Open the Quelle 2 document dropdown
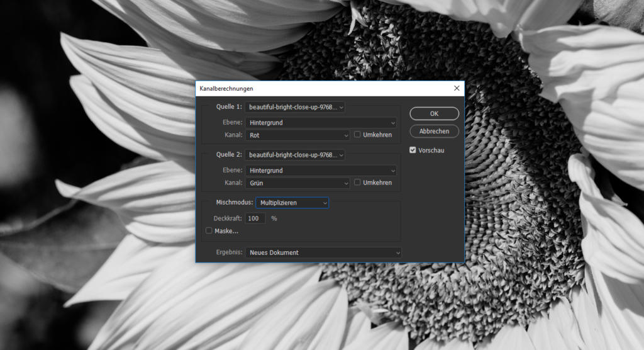Screen dimensions: 644x350 pyautogui.click(x=295, y=155)
